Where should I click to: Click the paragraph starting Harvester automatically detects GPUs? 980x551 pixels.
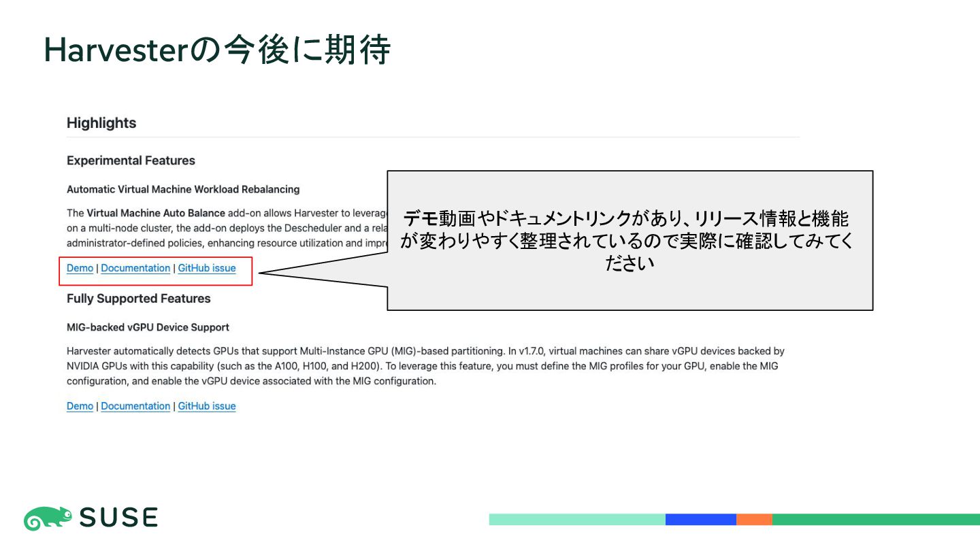[x=425, y=366]
